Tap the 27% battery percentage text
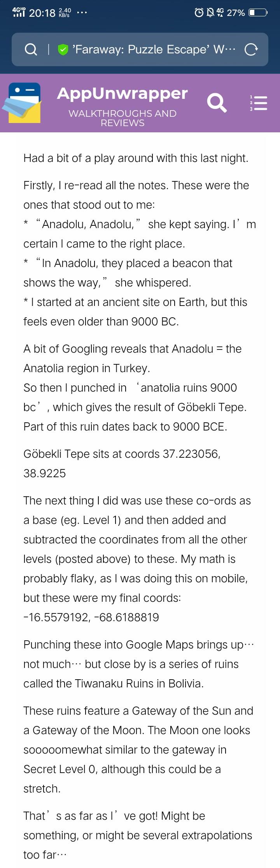Screen dimensions: 280x868 pos(236,13)
